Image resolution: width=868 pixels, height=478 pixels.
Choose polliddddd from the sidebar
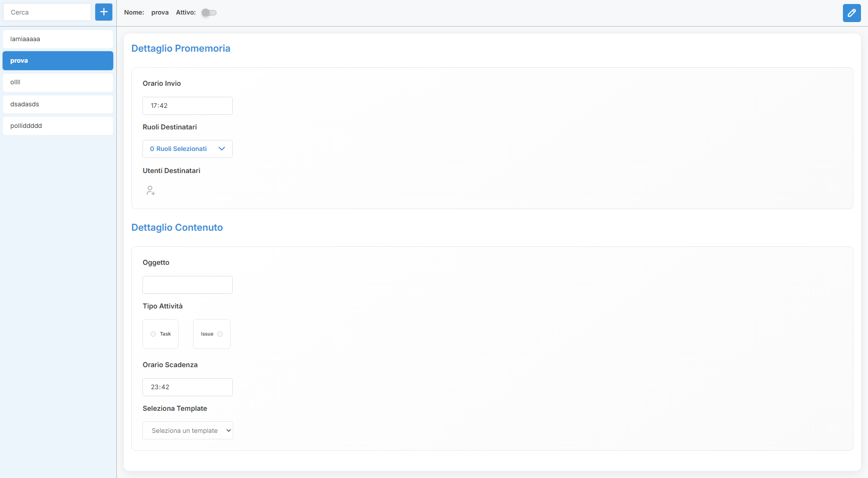[58, 126]
